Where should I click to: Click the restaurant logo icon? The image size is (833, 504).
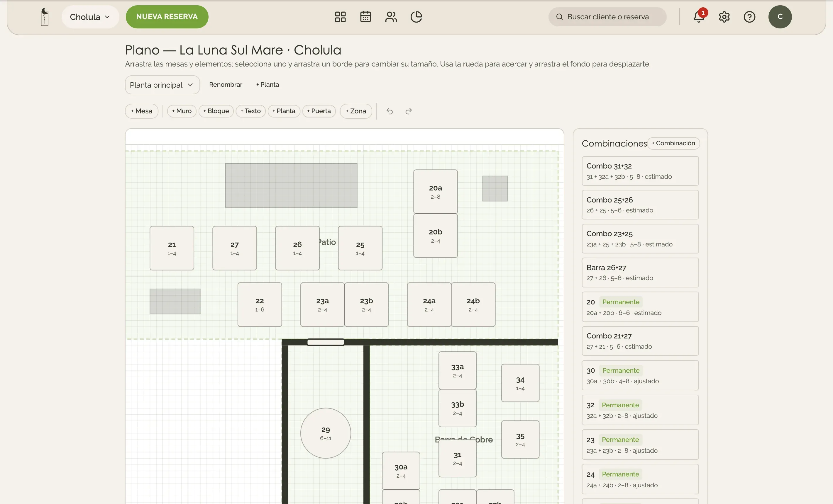45,17
